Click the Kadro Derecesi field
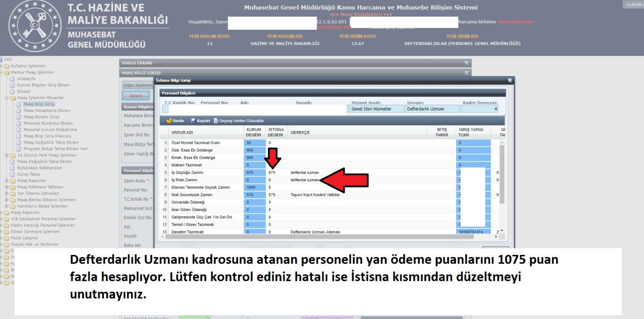Image resolution: width=644 pixels, height=319 pixels. click(480, 109)
